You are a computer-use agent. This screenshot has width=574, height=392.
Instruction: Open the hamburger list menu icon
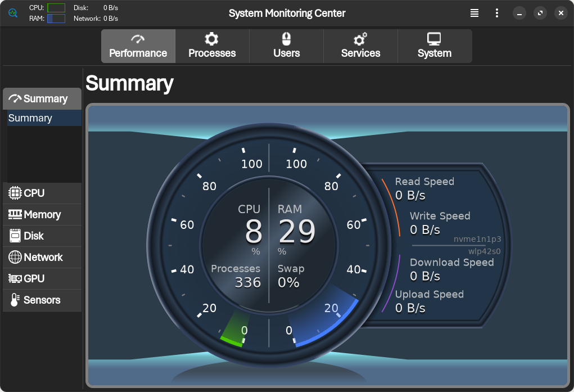pos(474,13)
